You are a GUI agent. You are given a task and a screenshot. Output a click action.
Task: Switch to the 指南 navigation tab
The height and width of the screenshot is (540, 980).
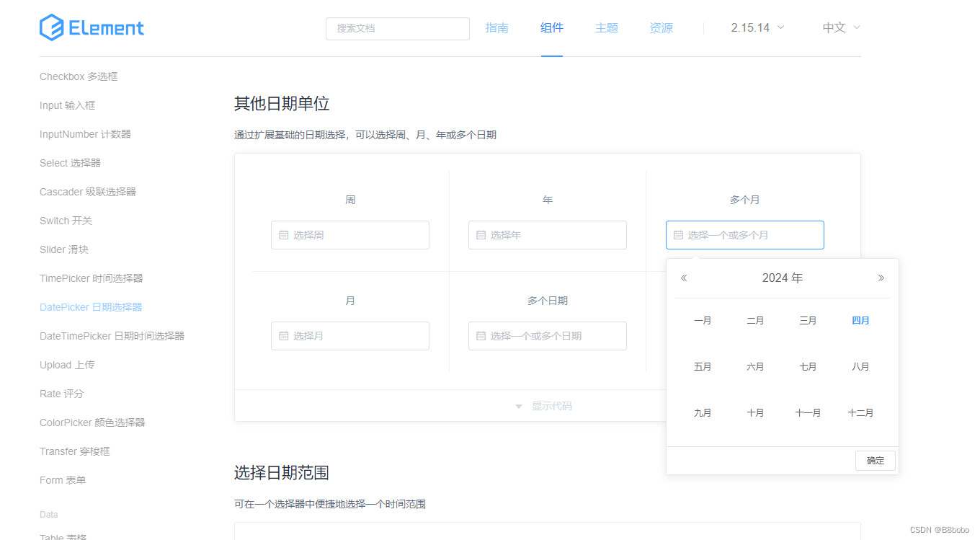(x=496, y=27)
